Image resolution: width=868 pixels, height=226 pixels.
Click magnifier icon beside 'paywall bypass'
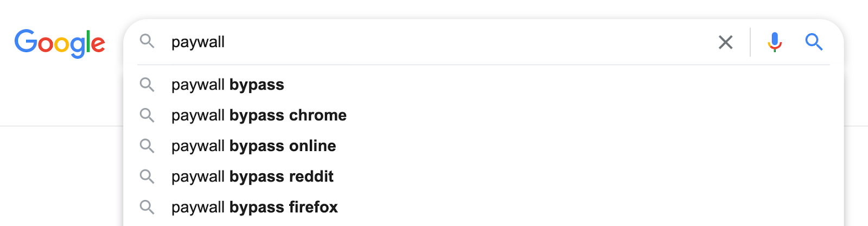click(147, 85)
